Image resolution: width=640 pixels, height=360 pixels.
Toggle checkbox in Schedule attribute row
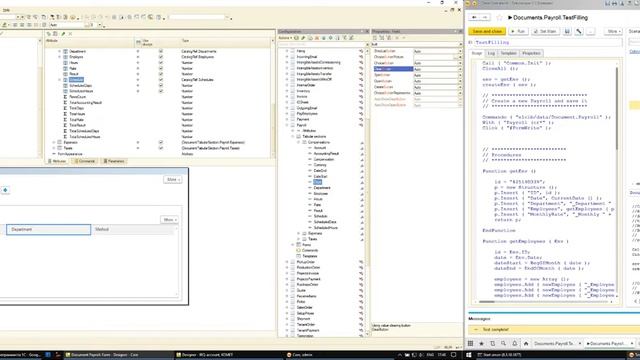click(161, 80)
